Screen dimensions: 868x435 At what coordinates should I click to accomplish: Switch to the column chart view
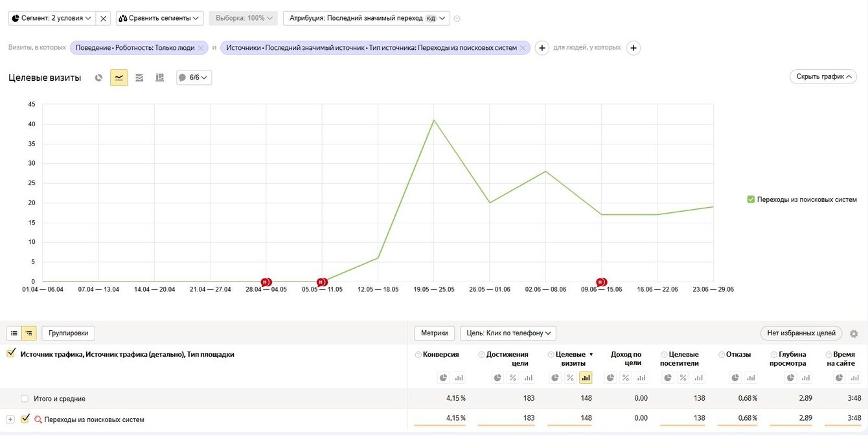(x=159, y=78)
